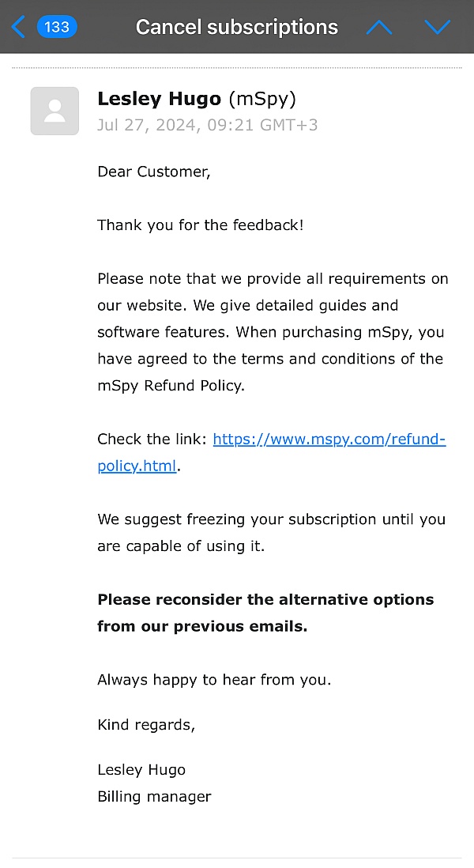
Task: Click the paragraph about freezing your subscription
Action: point(271,533)
